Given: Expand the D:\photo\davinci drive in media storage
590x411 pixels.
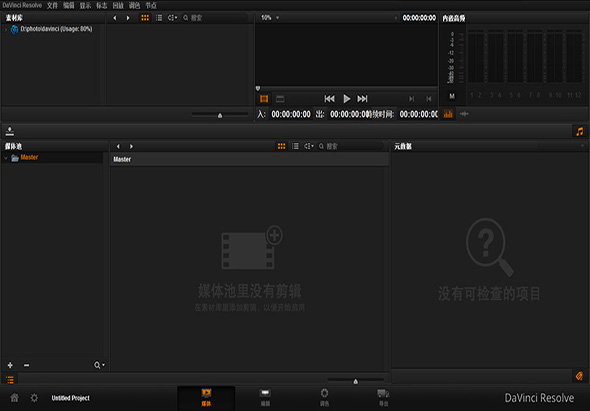Looking at the screenshot, I should click(x=6, y=29).
